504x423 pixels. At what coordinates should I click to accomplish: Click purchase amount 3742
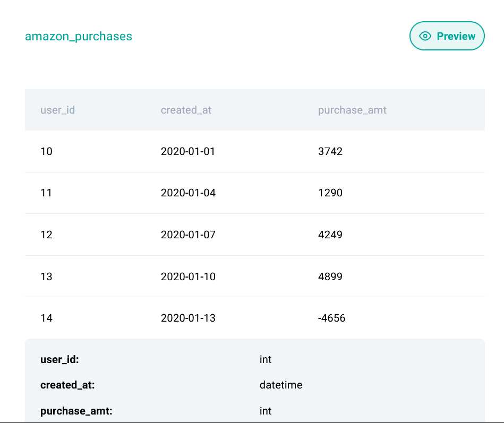[x=330, y=151]
